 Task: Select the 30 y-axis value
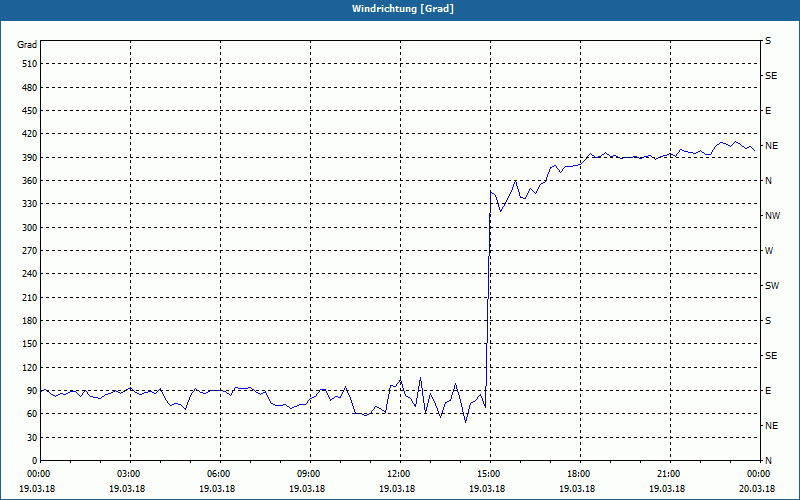32,437
